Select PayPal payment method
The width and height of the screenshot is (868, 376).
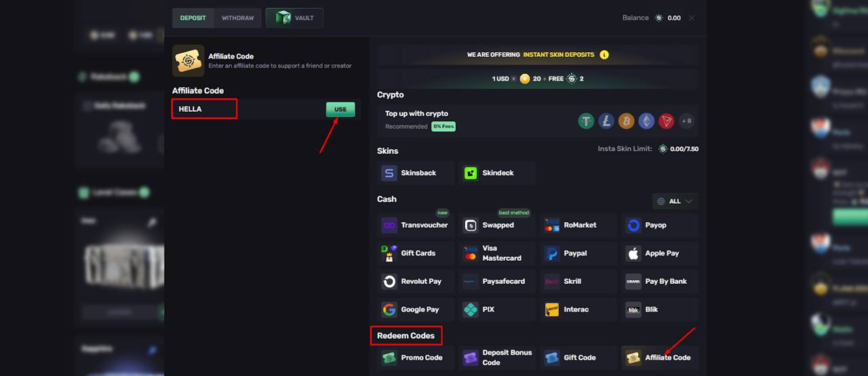[578, 253]
